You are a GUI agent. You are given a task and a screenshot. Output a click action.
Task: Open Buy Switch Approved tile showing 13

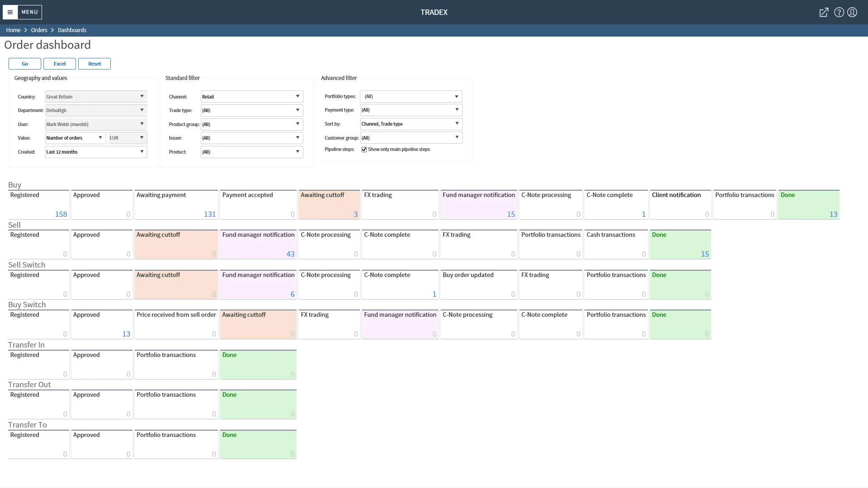click(102, 324)
